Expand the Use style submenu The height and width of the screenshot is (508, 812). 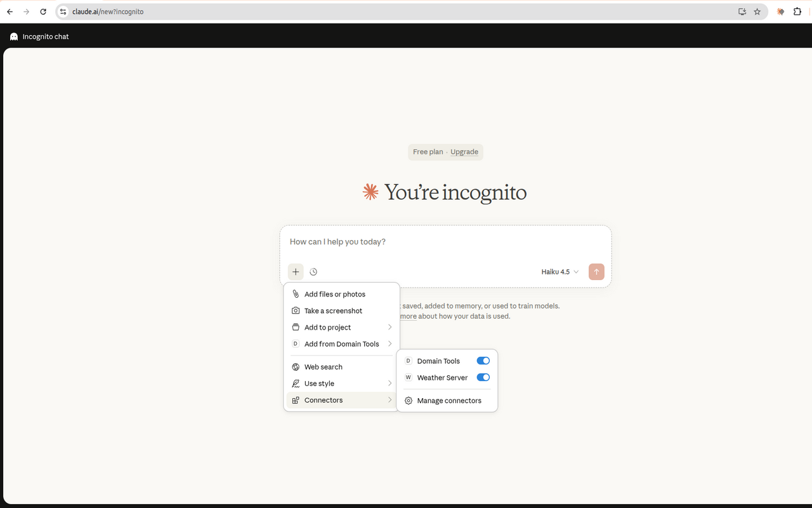(x=341, y=383)
